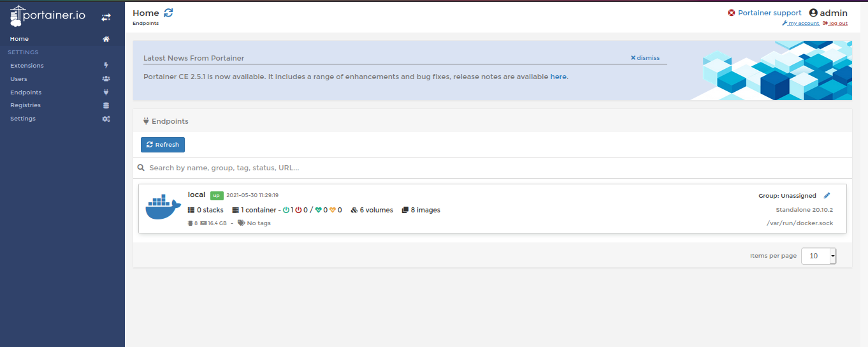Open the Portainer support link
The image size is (868, 347).
[x=769, y=13]
